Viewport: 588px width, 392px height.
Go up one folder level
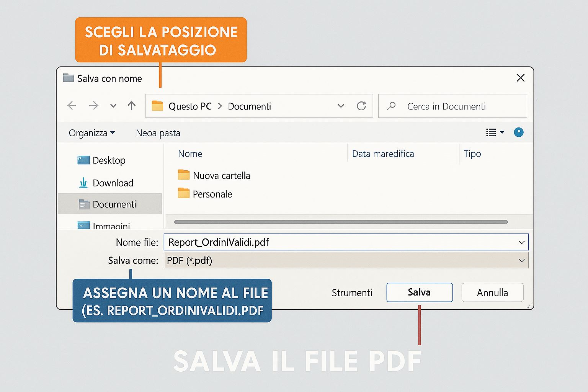pyautogui.click(x=132, y=106)
